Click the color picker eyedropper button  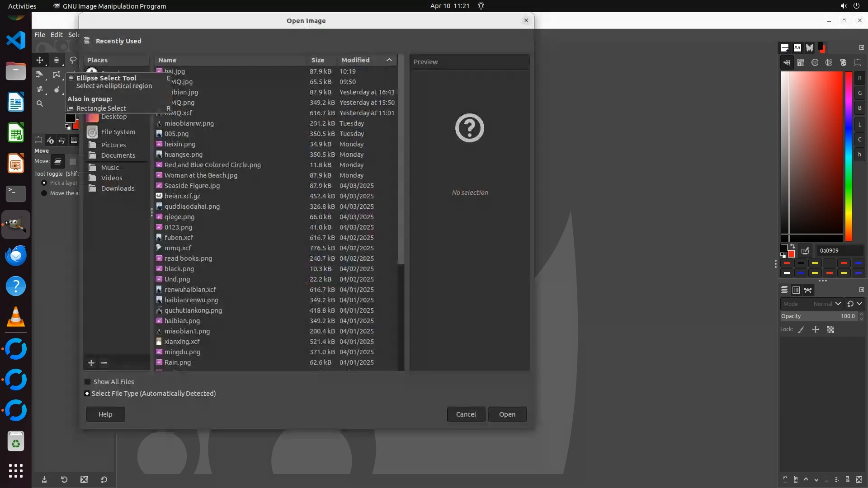[x=805, y=251]
